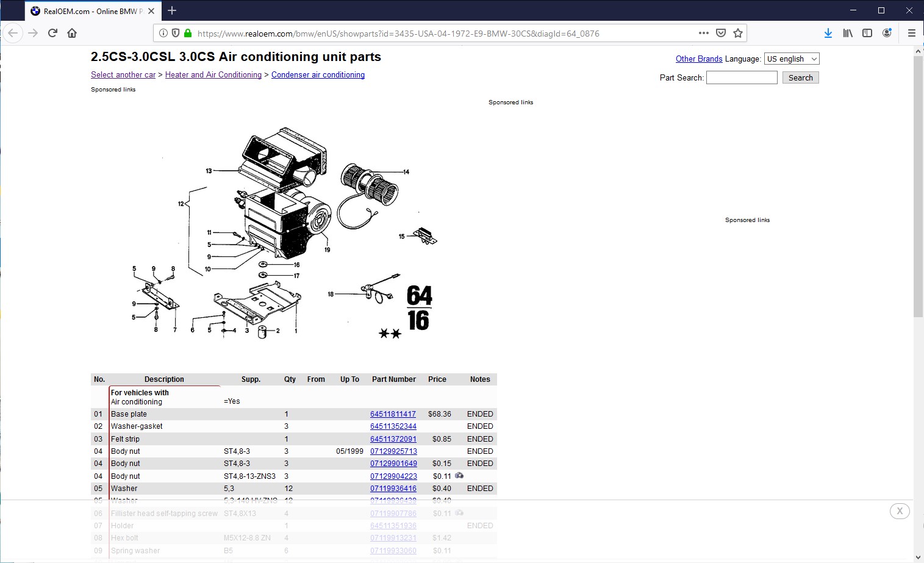Image resolution: width=924 pixels, height=563 pixels.
Task: Click the Notes column header
Action: point(480,379)
